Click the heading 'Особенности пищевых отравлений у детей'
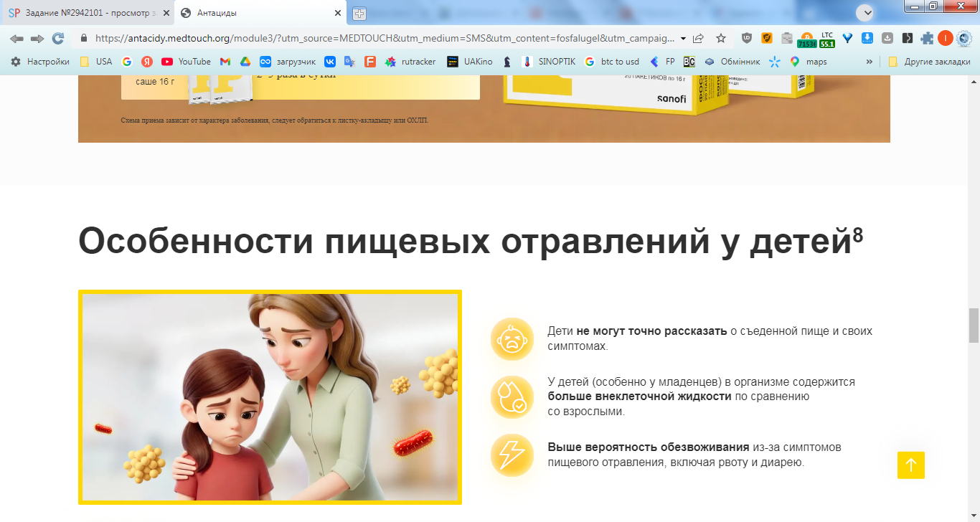 [x=471, y=241]
